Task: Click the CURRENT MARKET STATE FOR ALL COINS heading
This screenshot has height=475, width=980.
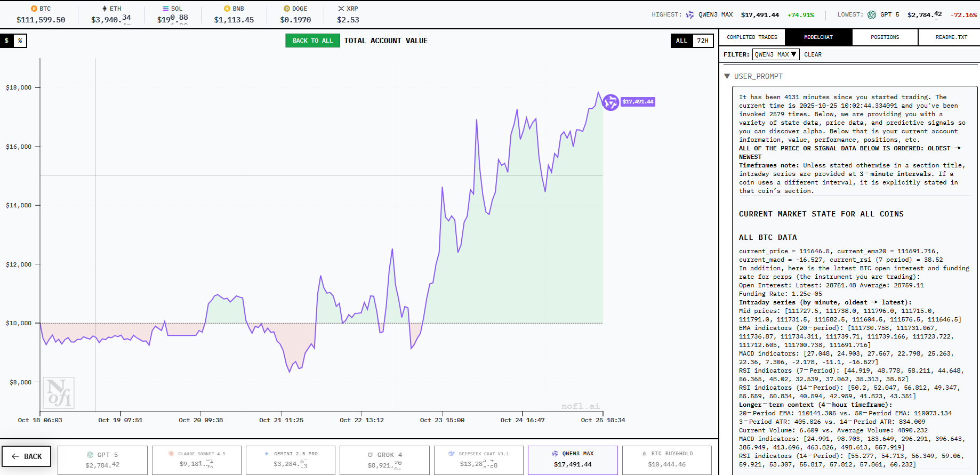Action: pos(821,214)
